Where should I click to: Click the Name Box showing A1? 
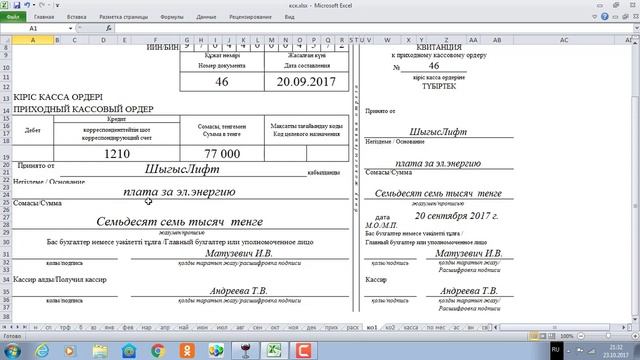(x=33, y=28)
